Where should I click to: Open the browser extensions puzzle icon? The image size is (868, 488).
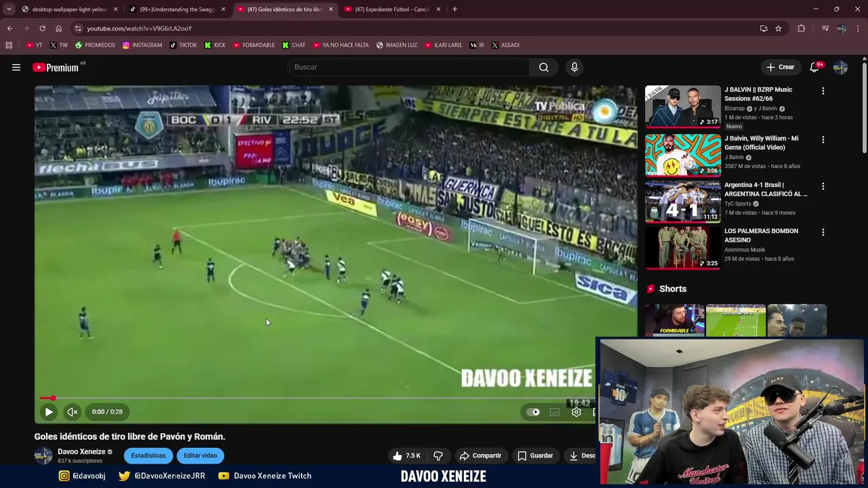pyautogui.click(x=801, y=28)
